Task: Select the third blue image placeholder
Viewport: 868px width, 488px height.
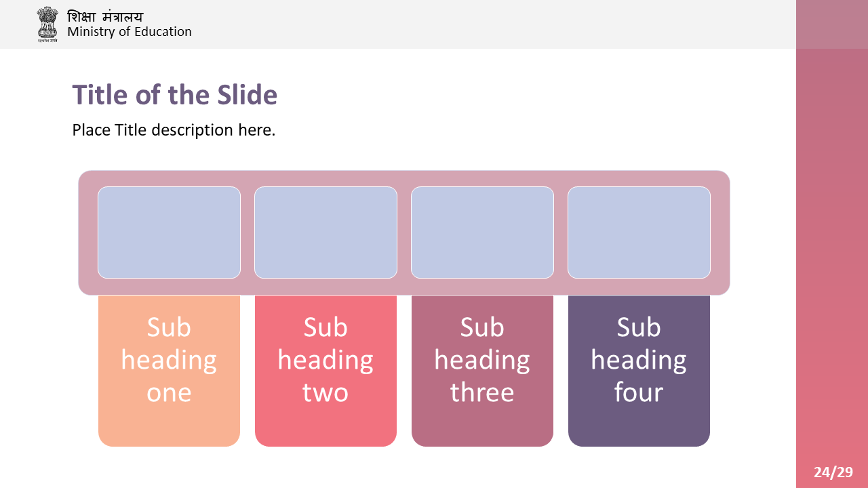Action: [x=482, y=232]
